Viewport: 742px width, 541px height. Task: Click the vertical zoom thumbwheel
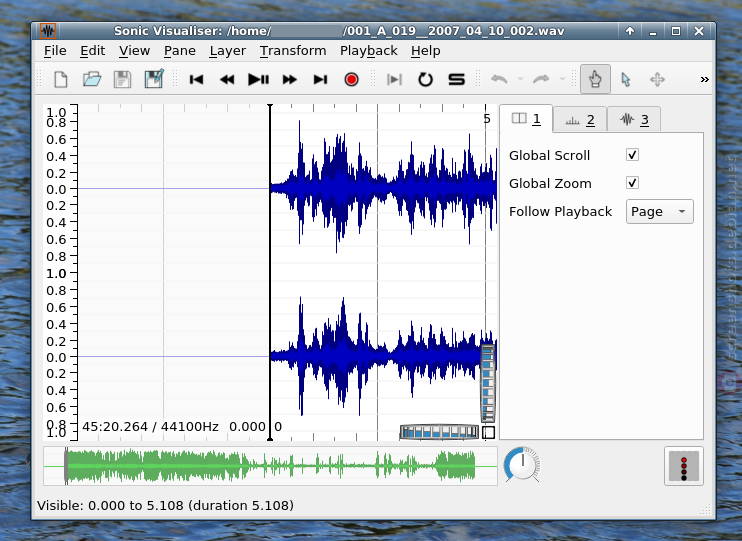(488, 383)
